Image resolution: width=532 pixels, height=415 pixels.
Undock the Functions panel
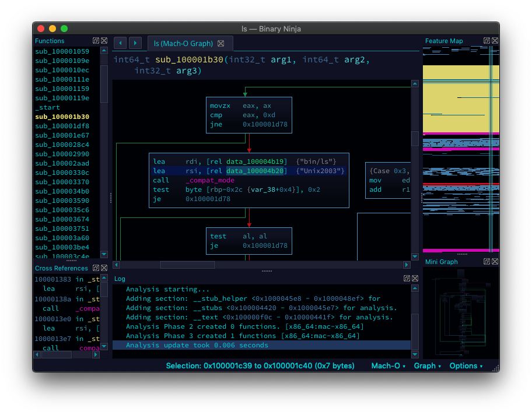96,41
